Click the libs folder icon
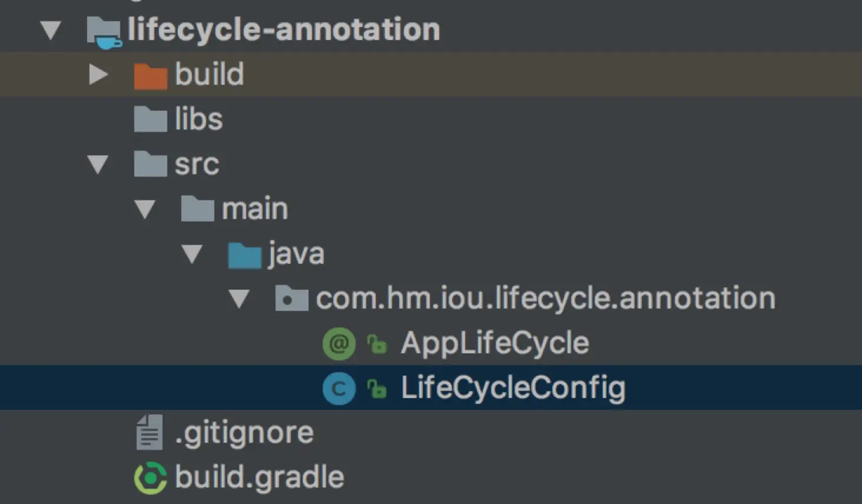Viewport: 862px width, 504px height. click(x=150, y=120)
